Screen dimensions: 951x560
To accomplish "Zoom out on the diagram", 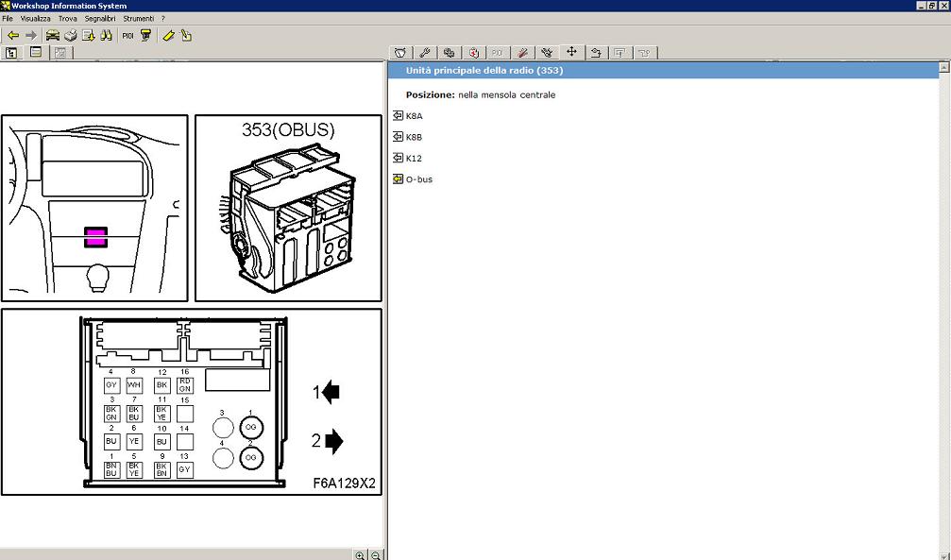I will click(376, 555).
